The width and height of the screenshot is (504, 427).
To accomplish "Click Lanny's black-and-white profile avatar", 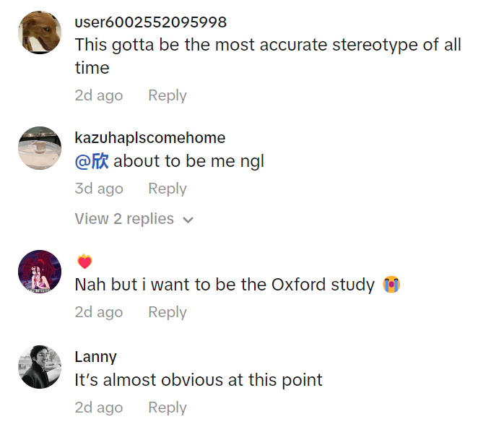I will [x=39, y=367].
